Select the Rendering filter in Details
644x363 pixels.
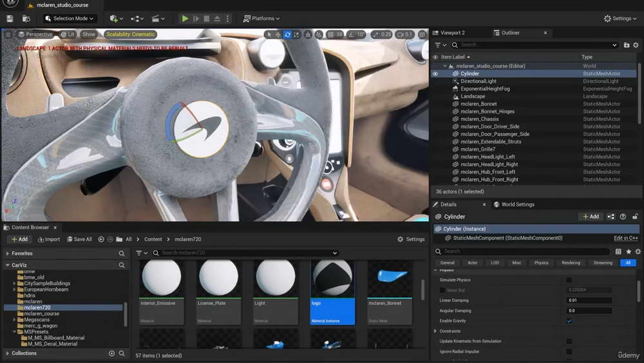point(571,262)
